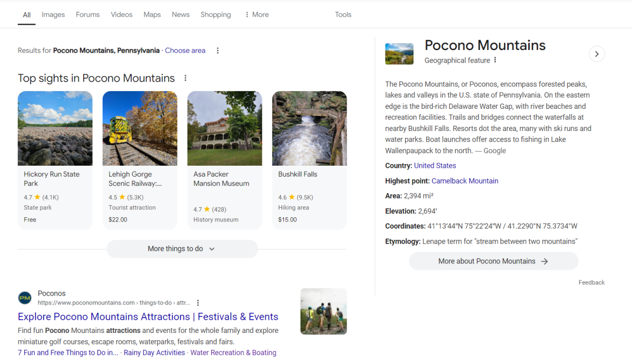This screenshot has width=632, height=364.
Task: Click the $15.00 price on Bushkill Falls card
Action: (288, 220)
